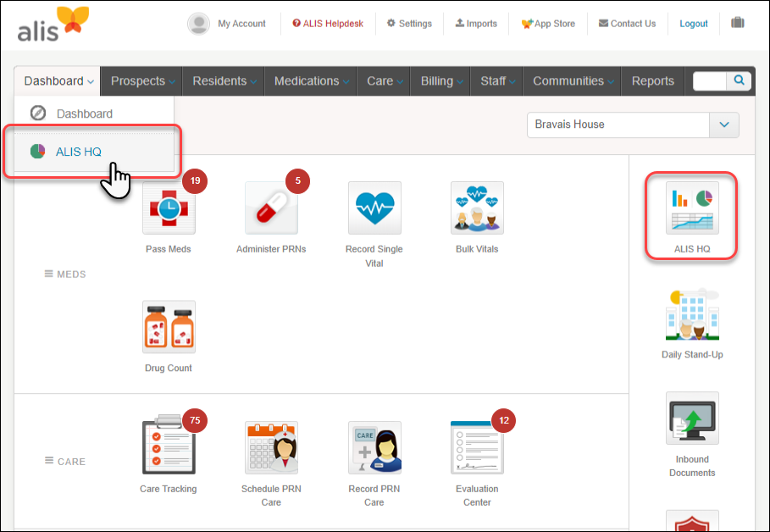Viewport: 770px width, 532px height.
Task: Open the Record PRN Care icon
Action: coord(374,447)
